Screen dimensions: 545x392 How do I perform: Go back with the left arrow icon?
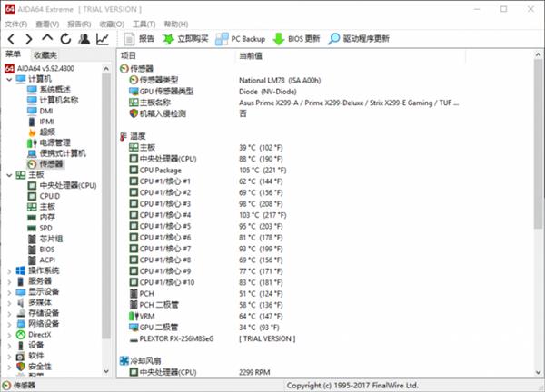coord(11,39)
